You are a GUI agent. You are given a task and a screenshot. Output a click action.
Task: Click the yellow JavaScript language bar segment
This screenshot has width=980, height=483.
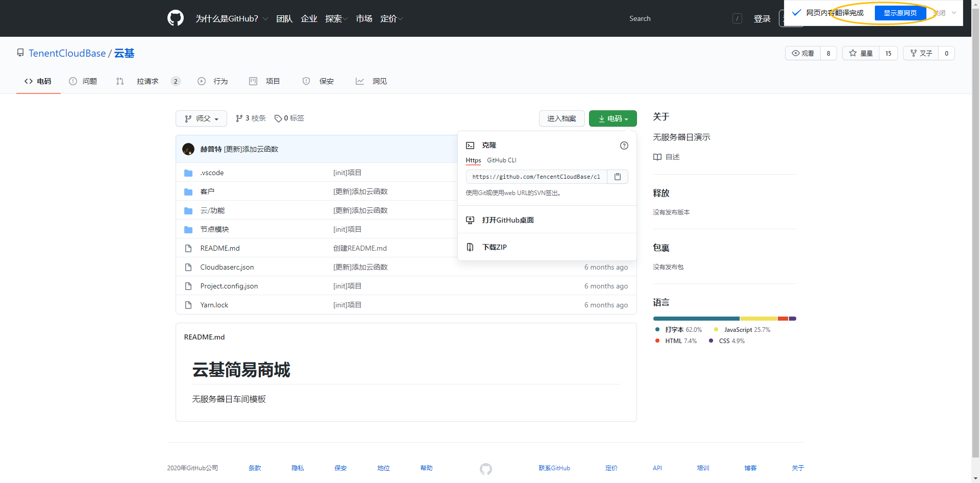click(759, 319)
